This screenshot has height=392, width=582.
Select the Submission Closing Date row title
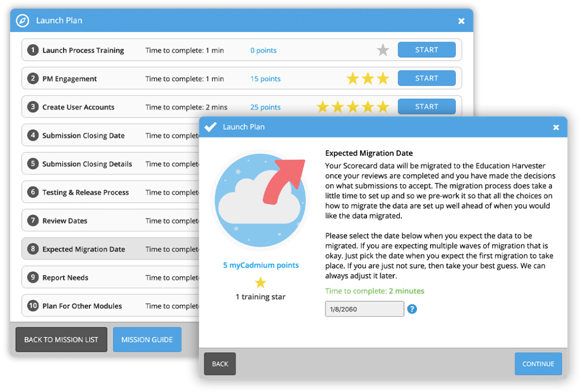[x=83, y=136]
